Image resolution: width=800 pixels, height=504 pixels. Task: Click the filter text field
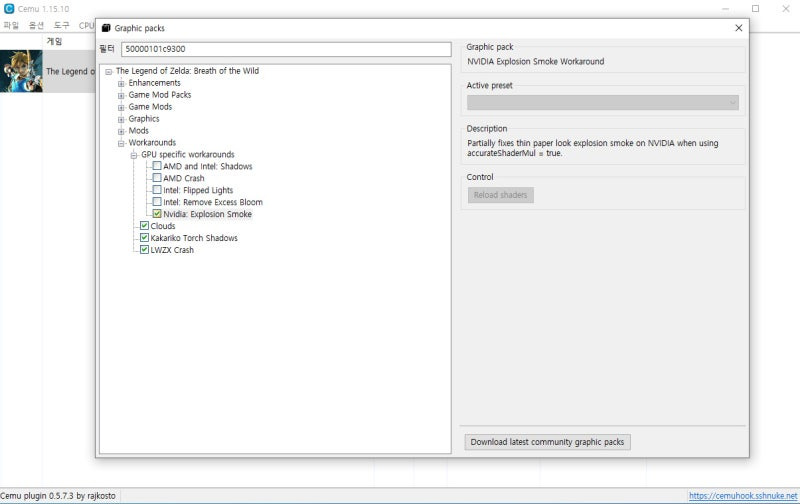pyautogui.click(x=286, y=49)
